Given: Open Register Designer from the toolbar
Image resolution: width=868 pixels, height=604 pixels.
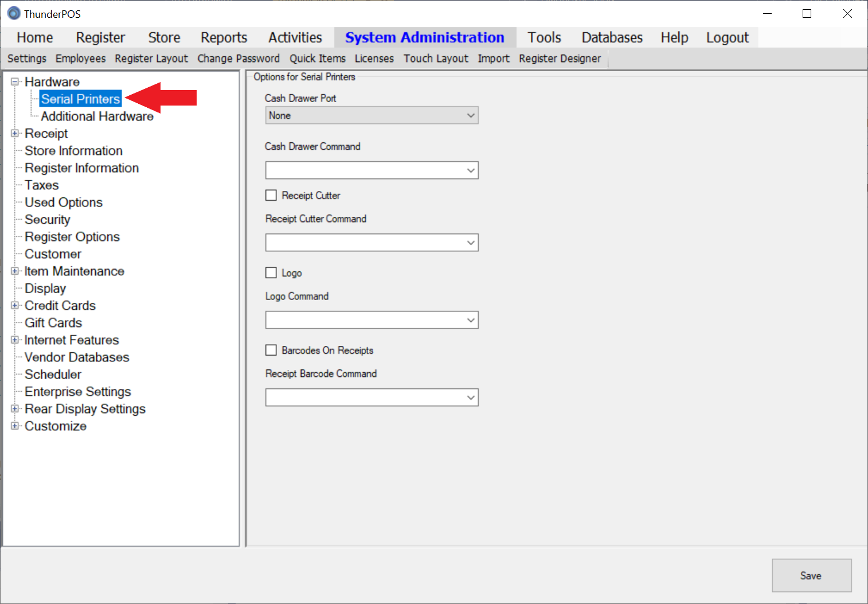Looking at the screenshot, I should [x=560, y=59].
